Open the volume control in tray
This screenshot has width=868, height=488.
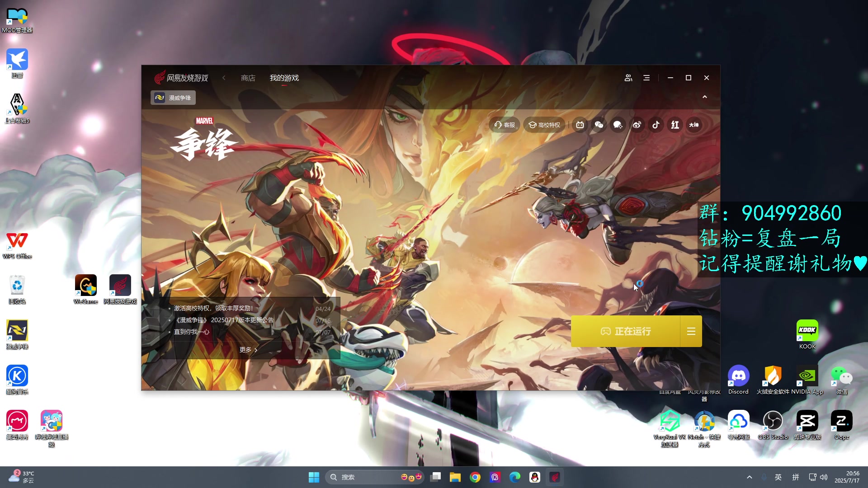tap(824, 477)
